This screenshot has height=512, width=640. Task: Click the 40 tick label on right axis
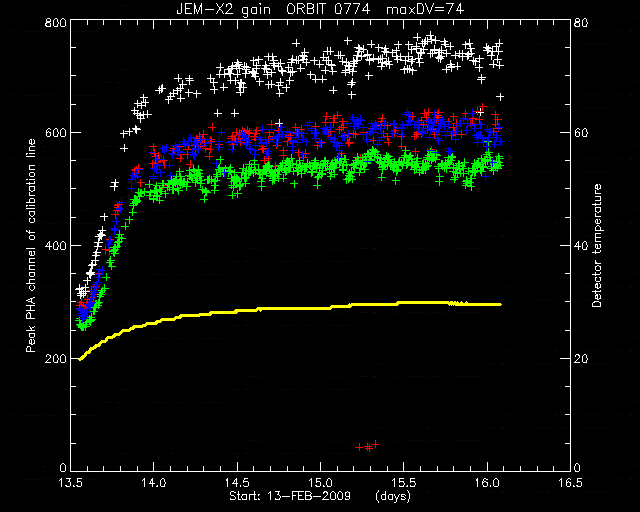pyautogui.click(x=581, y=245)
